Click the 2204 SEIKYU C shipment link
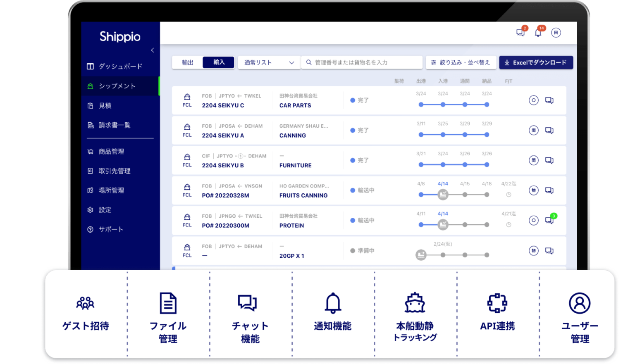 222,105
